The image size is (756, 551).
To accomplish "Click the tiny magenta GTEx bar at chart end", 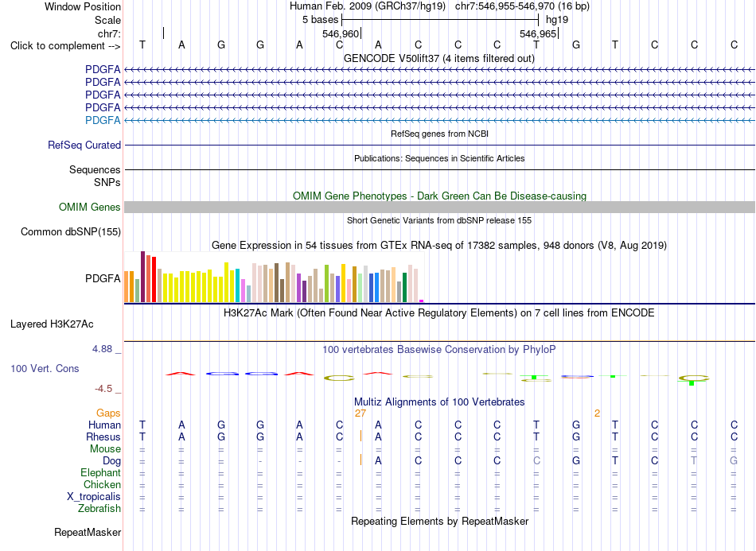I will click(422, 301).
